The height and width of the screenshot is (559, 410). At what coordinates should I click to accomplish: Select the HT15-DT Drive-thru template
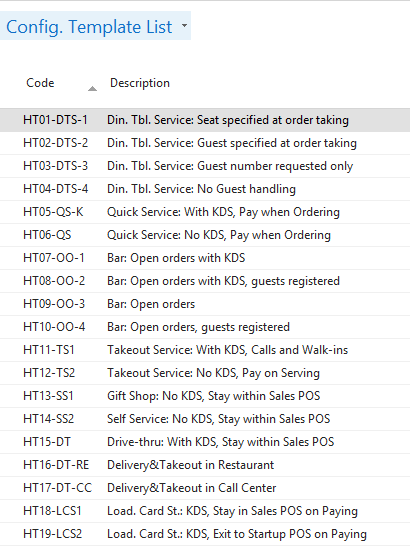(205, 442)
